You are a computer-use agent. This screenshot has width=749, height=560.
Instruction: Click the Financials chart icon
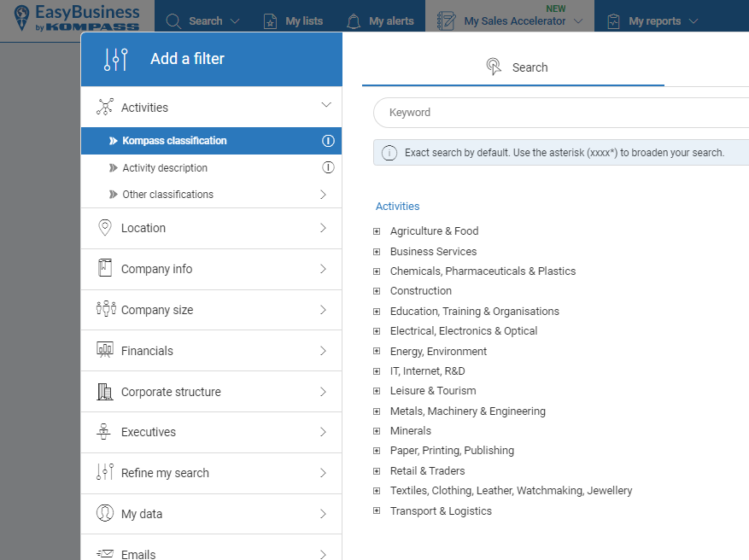point(105,350)
